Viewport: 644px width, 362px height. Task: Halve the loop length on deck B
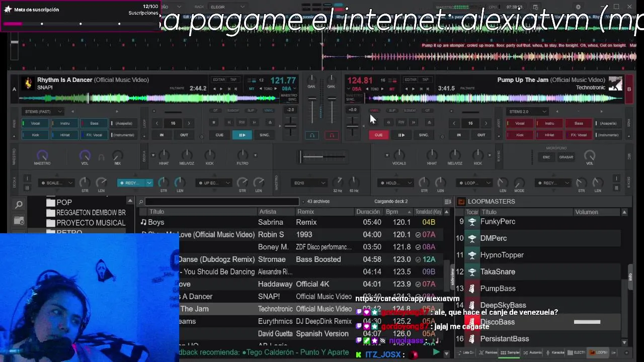pos(454,123)
